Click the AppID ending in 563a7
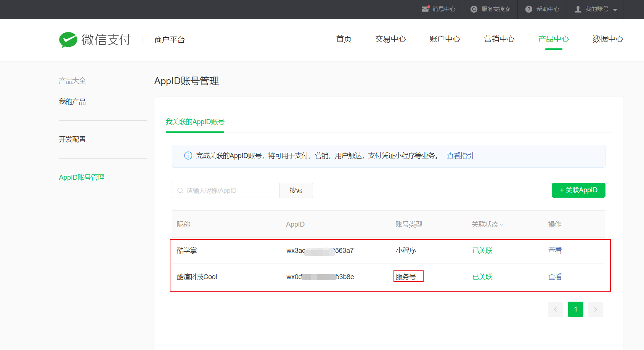The height and width of the screenshot is (350, 644). click(x=320, y=251)
